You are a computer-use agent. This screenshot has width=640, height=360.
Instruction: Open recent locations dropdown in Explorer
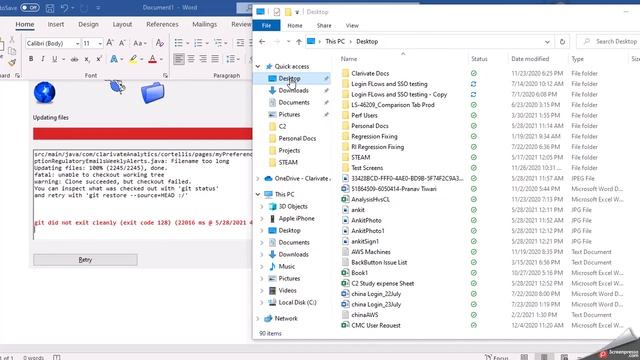(288, 42)
